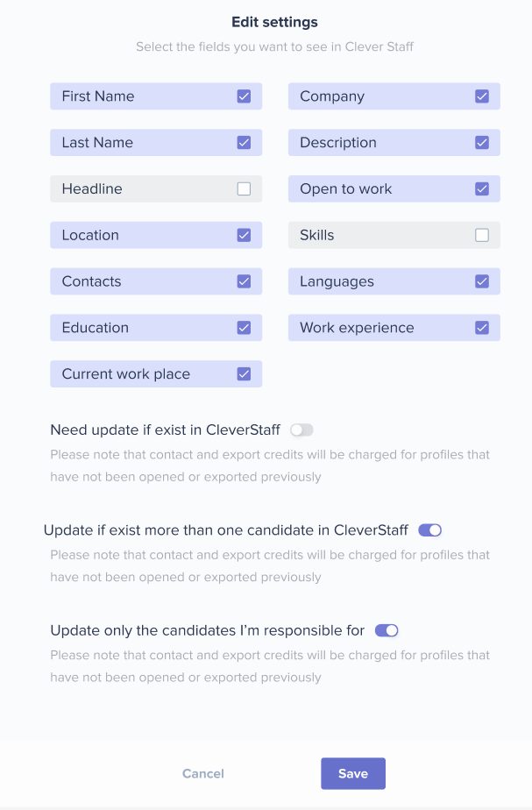Enable Need update if exist toggle
The width and height of the screenshot is (532, 810).
pyautogui.click(x=301, y=430)
